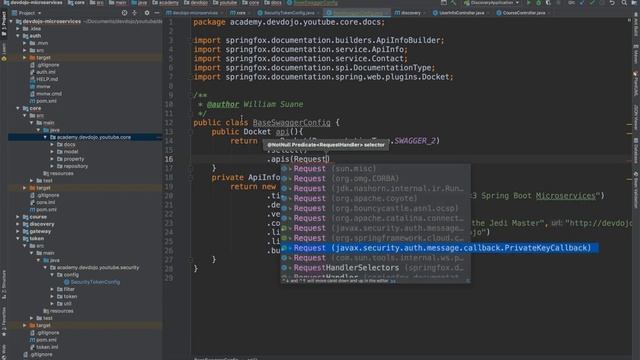Select highlighted Request PrivateKeyCallback completion
Screen dimensions: 640x360
click(x=440, y=248)
